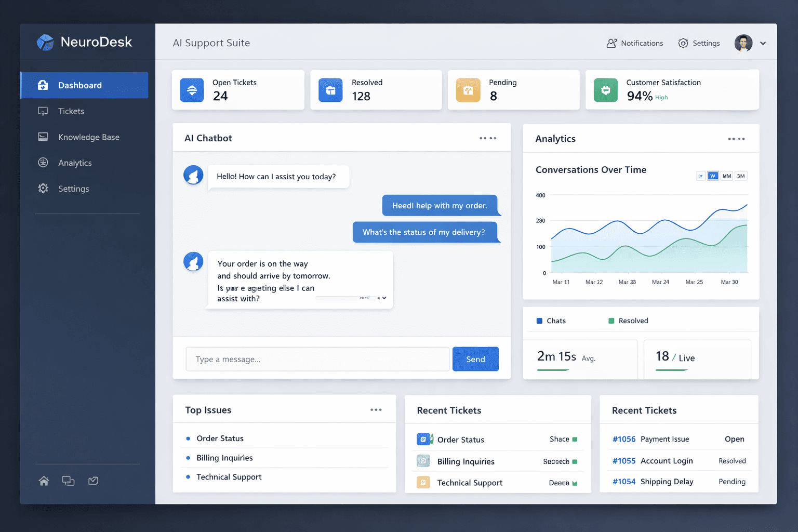The height and width of the screenshot is (532, 798).
Task: Select the Tickets icon in the sidebar
Action: click(43, 111)
